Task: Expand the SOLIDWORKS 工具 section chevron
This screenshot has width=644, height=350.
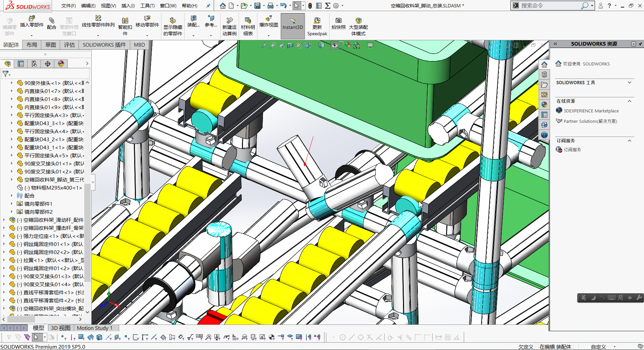Action: tap(630, 83)
